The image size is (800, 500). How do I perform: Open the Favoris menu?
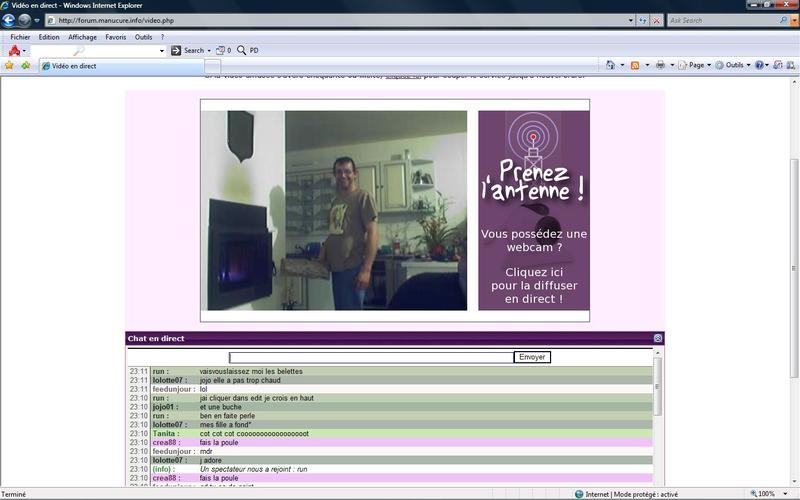click(x=116, y=37)
